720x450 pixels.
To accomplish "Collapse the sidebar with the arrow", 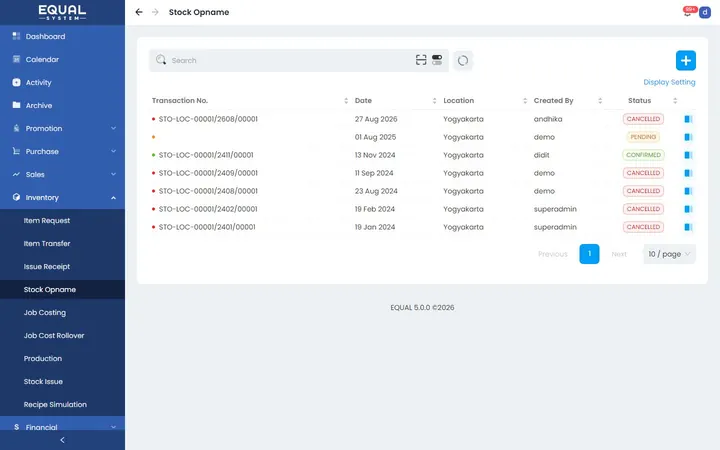I will 62,440.
